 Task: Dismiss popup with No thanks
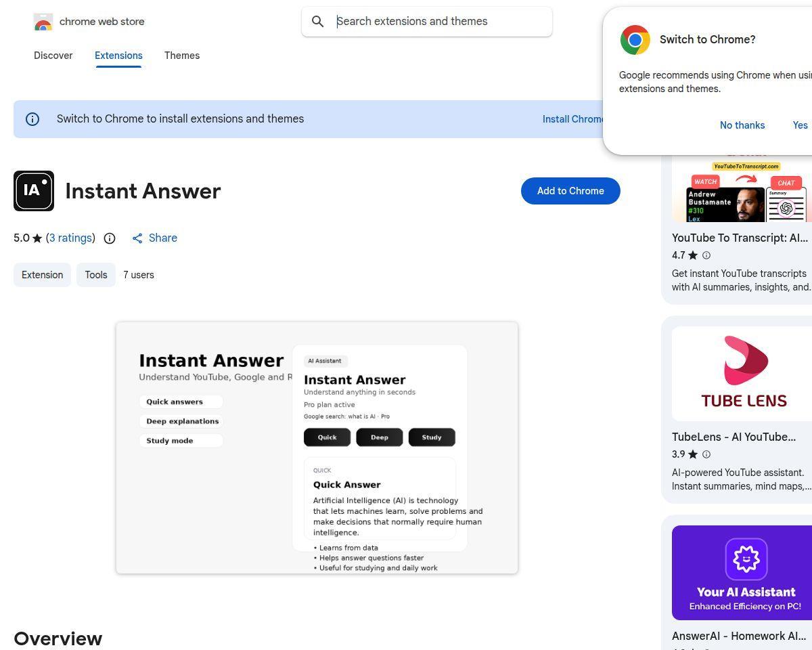click(742, 125)
